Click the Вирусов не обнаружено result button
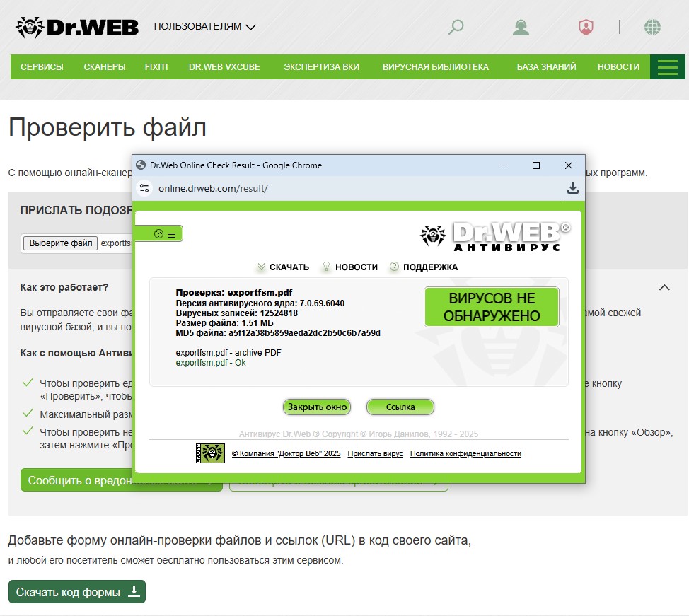The width and height of the screenshot is (689, 616). pyautogui.click(x=491, y=307)
